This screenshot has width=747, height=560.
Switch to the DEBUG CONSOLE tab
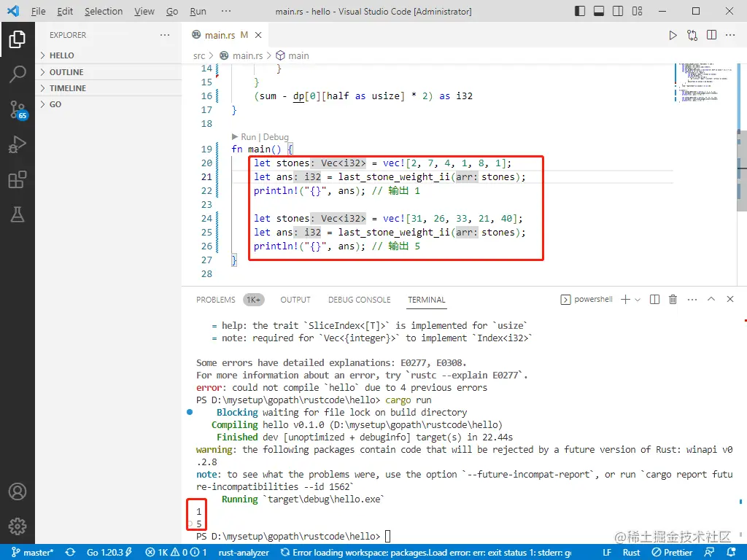[359, 300]
